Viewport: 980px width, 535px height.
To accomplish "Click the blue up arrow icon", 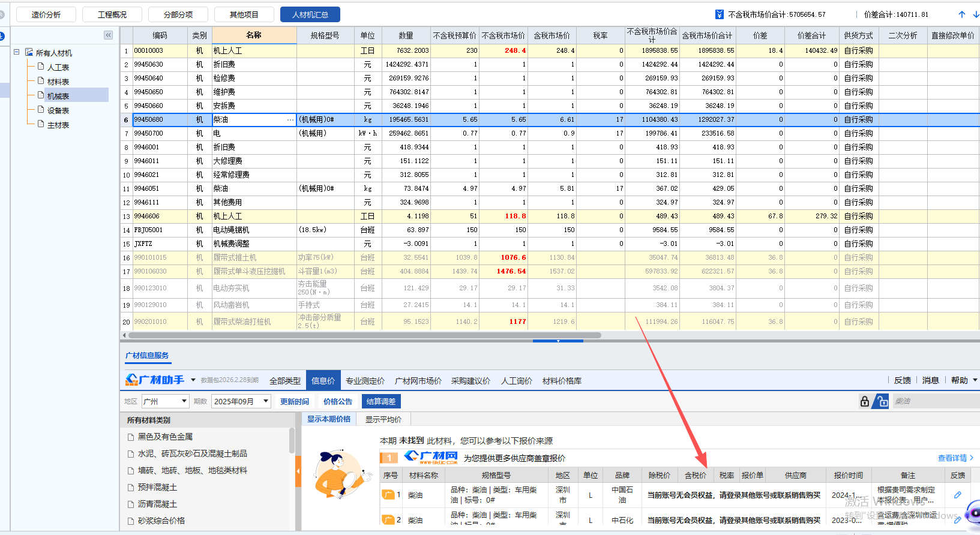I will [x=962, y=14].
